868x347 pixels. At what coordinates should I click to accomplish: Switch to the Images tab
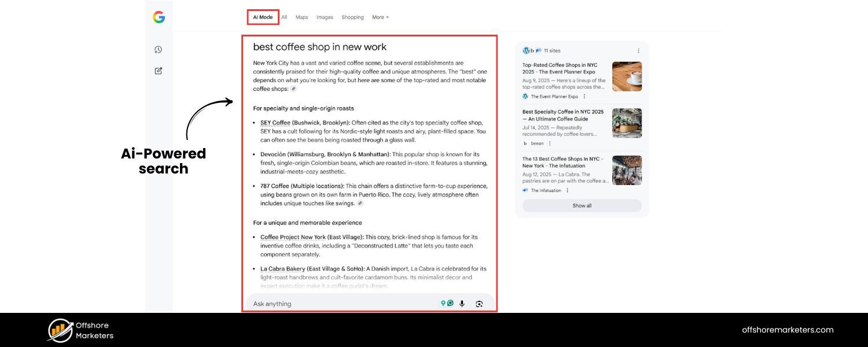click(324, 17)
